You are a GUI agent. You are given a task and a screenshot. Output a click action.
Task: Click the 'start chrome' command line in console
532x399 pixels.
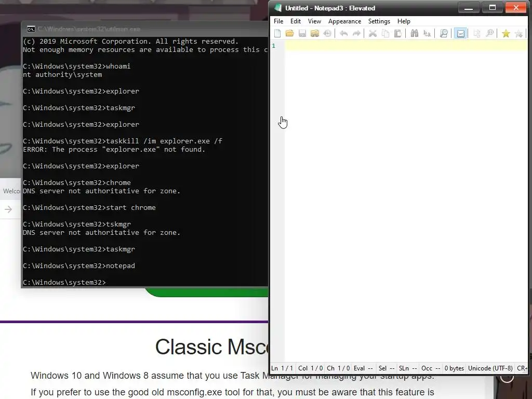click(89, 208)
